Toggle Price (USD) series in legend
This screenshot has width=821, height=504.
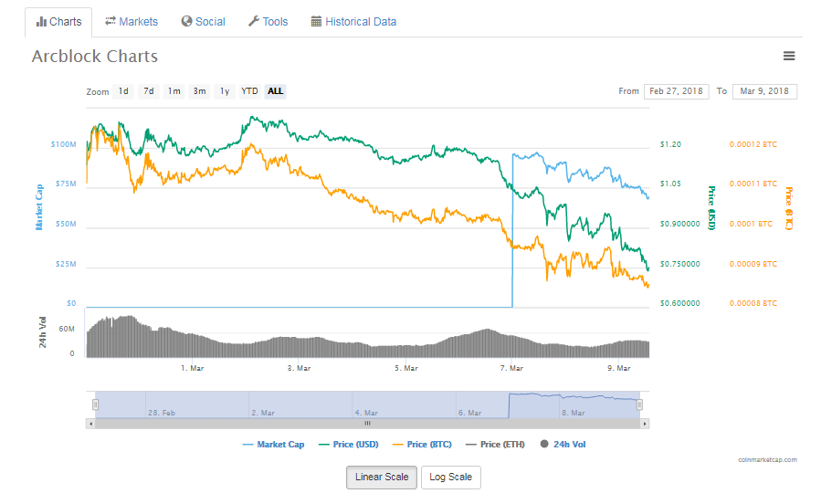(349, 445)
